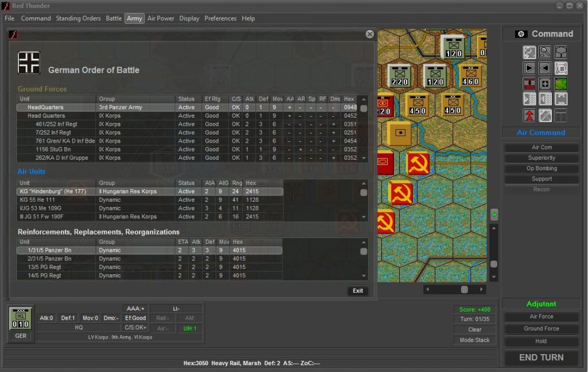Click the zoom out magnifier icon

[545, 53]
